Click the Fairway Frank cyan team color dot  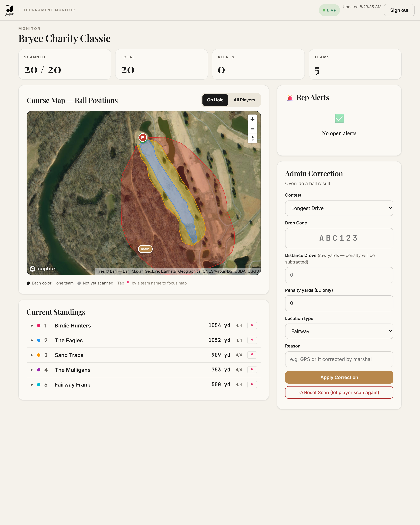(39, 385)
